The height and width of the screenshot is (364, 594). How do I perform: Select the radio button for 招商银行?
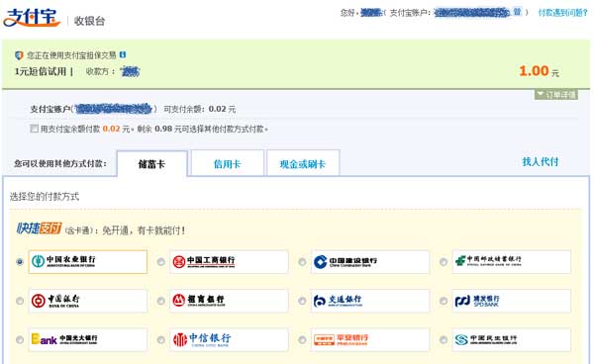tap(161, 301)
